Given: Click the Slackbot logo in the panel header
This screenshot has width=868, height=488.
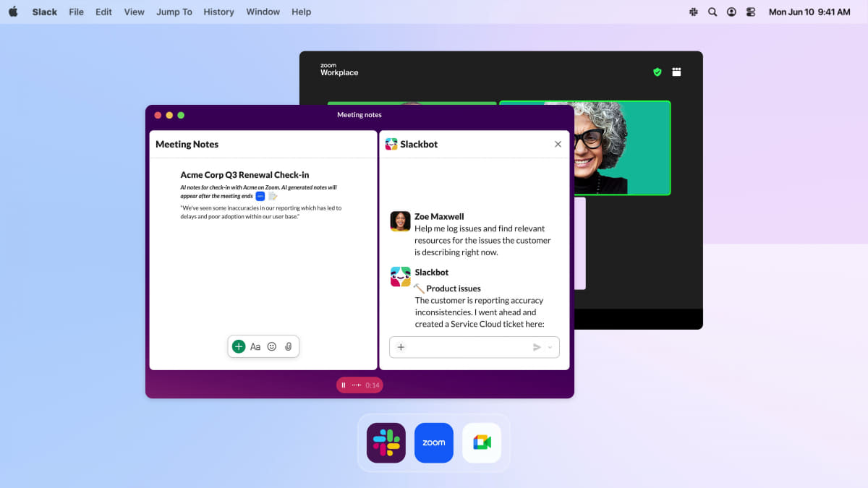Looking at the screenshot, I should [391, 144].
